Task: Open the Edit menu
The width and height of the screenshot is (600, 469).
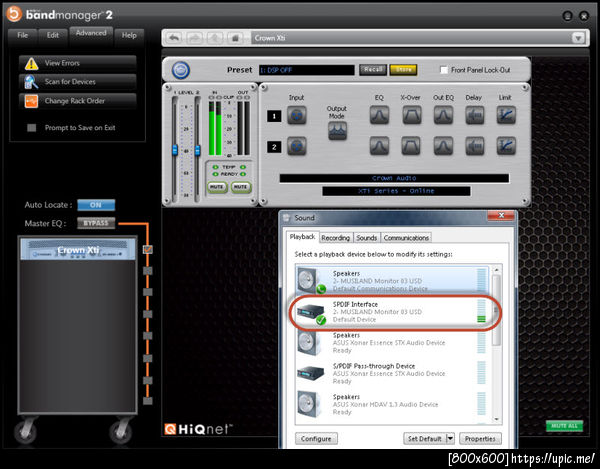Action: [53, 36]
